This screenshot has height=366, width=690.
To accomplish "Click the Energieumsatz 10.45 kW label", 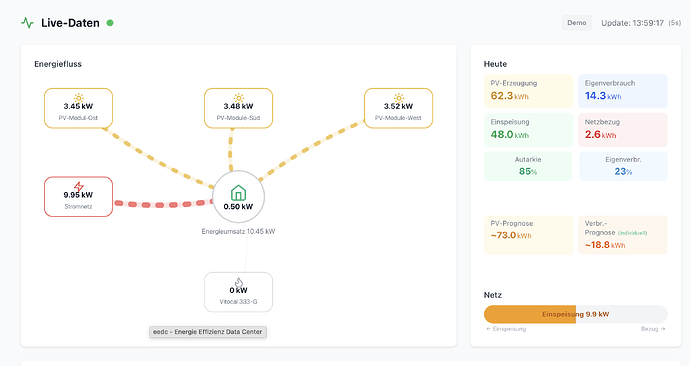I will tap(238, 231).
